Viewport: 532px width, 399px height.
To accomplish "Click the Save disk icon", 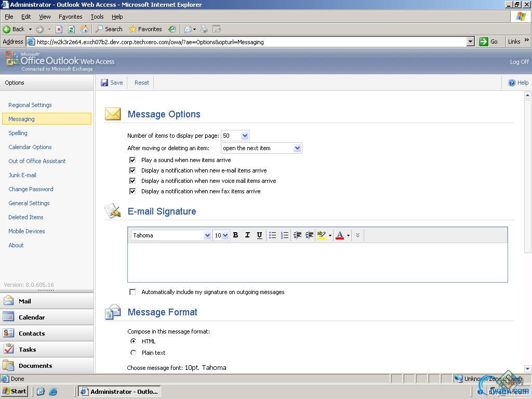I will (x=104, y=83).
